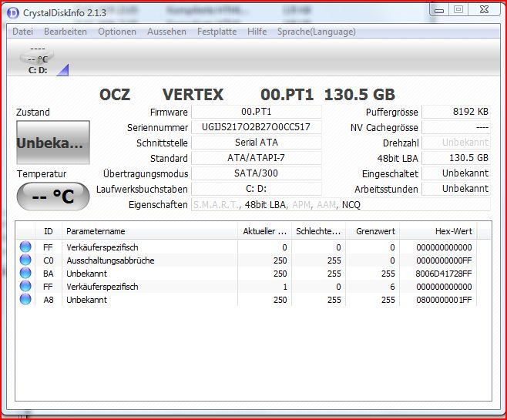Click the CrystalDiskInfo title bar app icon
Viewport: 507px width, 420px height.
(13, 13)
